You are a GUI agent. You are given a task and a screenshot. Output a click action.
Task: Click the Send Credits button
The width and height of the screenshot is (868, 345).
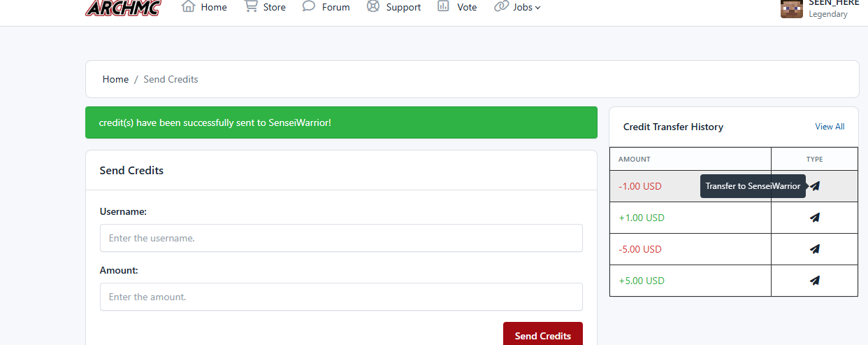(x=543, y=335)
